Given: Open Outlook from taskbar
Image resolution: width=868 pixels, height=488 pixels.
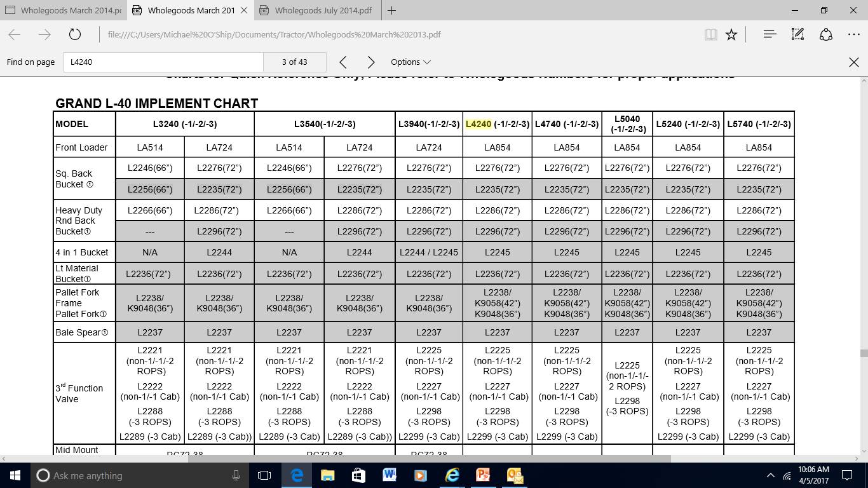Looking at the screenshot, I should coord(515,475).
